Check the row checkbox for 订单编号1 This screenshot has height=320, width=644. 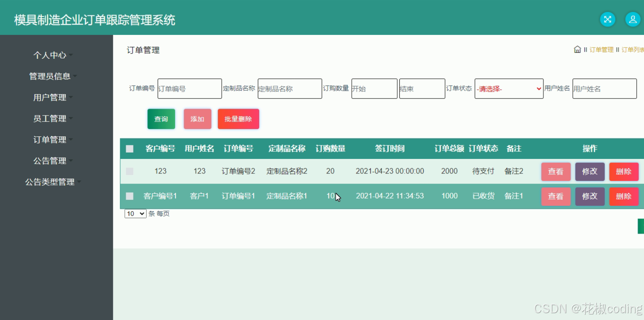[x=130, y=196]
